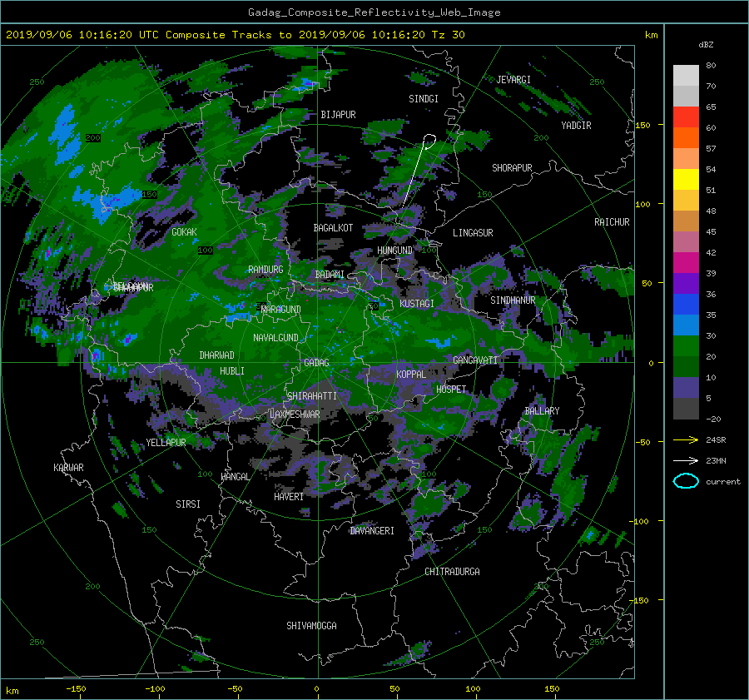
Task: Click the GOKAK city label
Action: point(185,232)
